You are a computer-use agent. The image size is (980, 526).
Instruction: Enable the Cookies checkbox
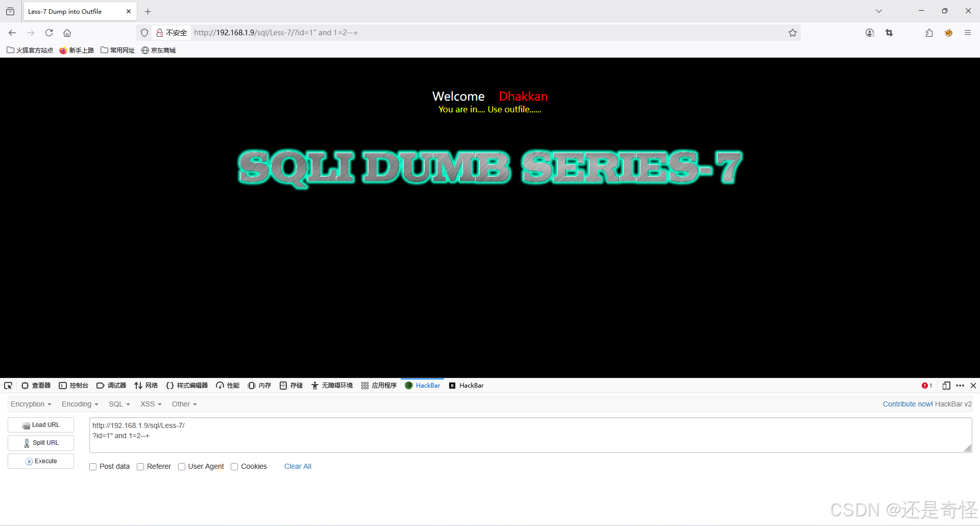pos(234,467)
